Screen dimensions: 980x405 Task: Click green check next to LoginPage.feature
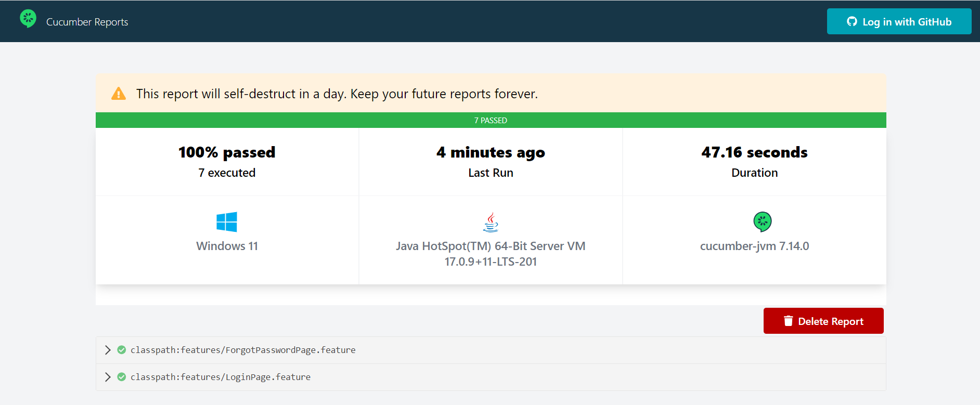point(121,377)
